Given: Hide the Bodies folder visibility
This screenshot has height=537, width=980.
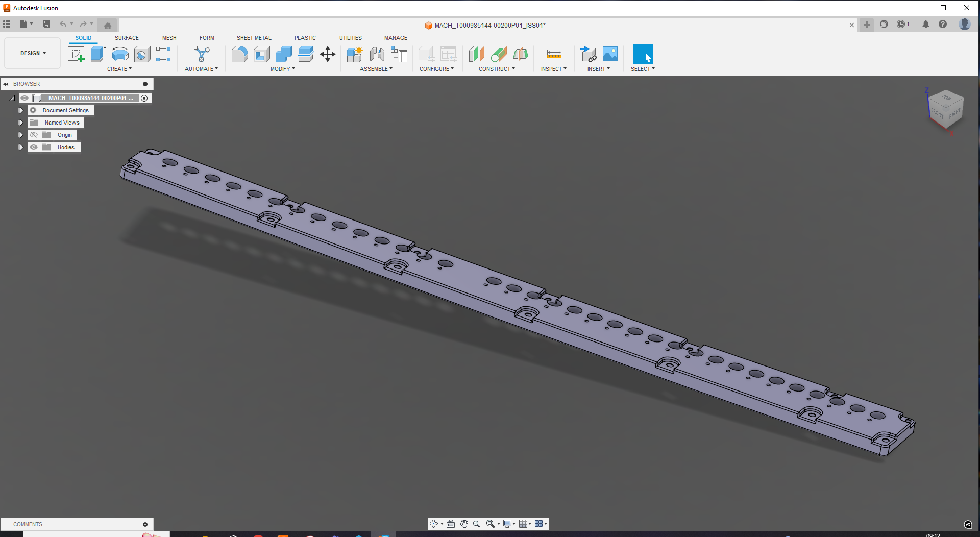Looking at the screenshot, I should point(34,147).
